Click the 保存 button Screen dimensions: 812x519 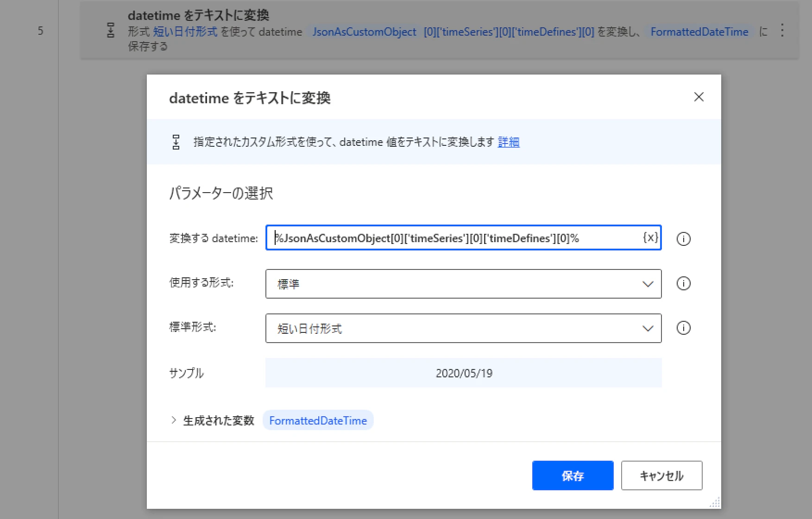[x=573, y=475]
